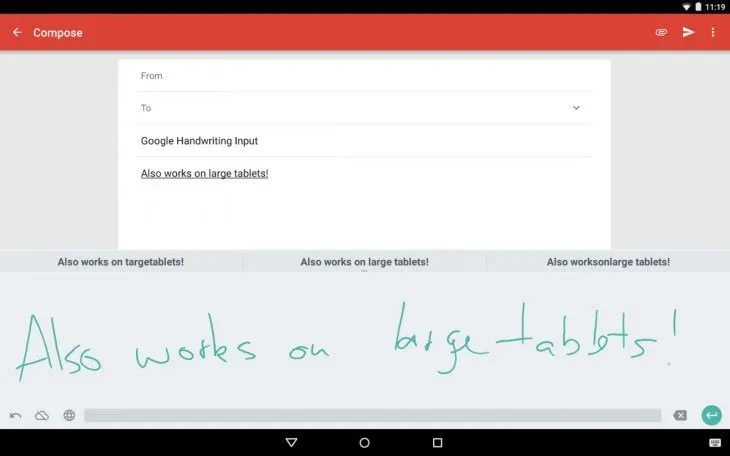Choose middle suggestion Also works on large tablets!
730x456 pixels.
tap(365, 262)
